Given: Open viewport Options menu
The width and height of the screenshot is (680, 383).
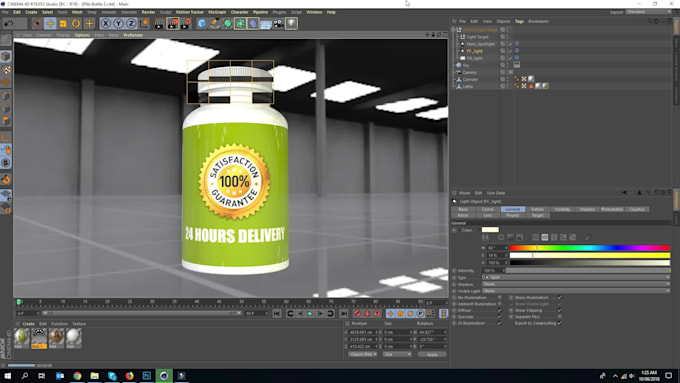Looking at the screenshot, I should (x=82, y=35).
